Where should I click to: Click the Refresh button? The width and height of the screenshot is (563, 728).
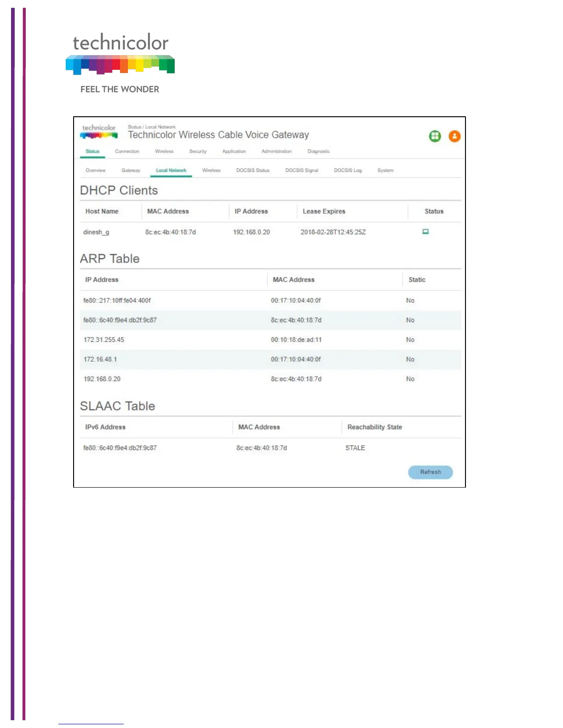[431, 472]
